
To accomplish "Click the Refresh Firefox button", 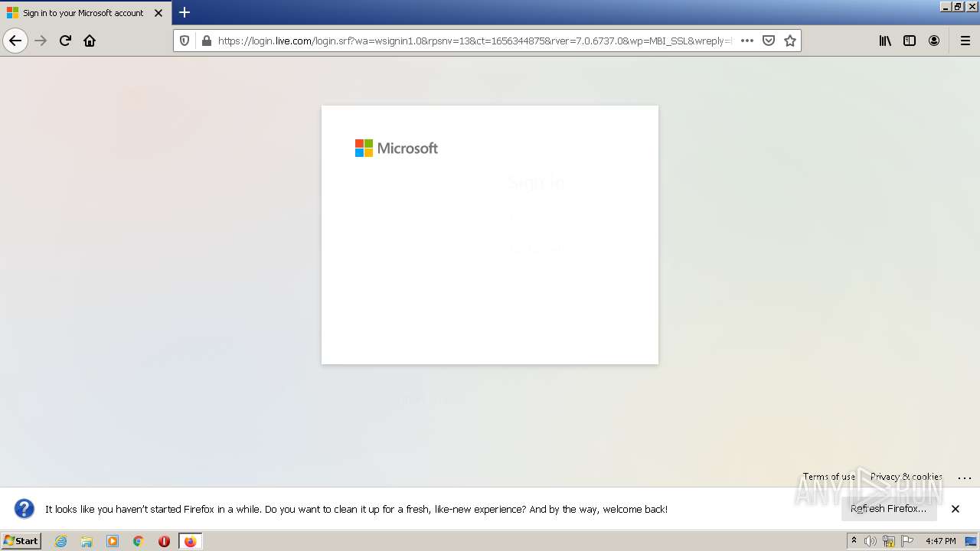I will pyautogui.click(x=889, y=509).
